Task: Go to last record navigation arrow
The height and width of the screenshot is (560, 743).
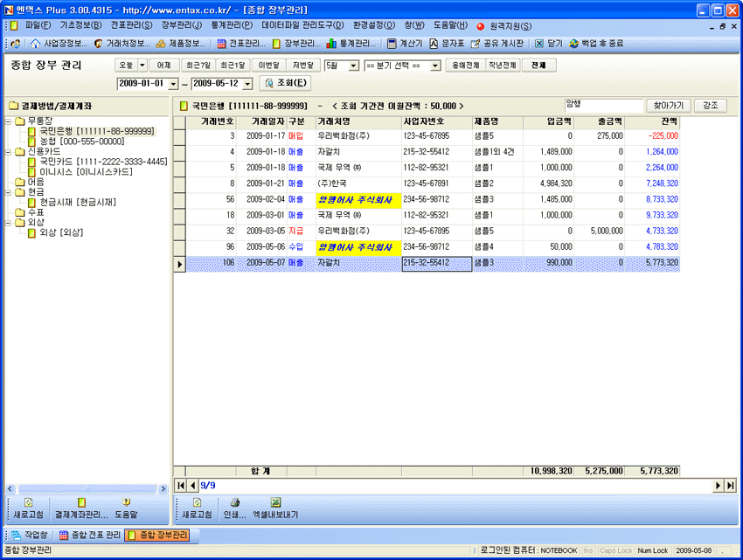Action: (x=731, y=485)
